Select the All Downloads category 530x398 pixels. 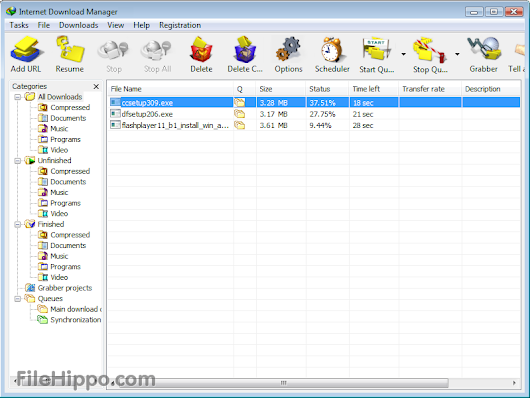(60, 97)
